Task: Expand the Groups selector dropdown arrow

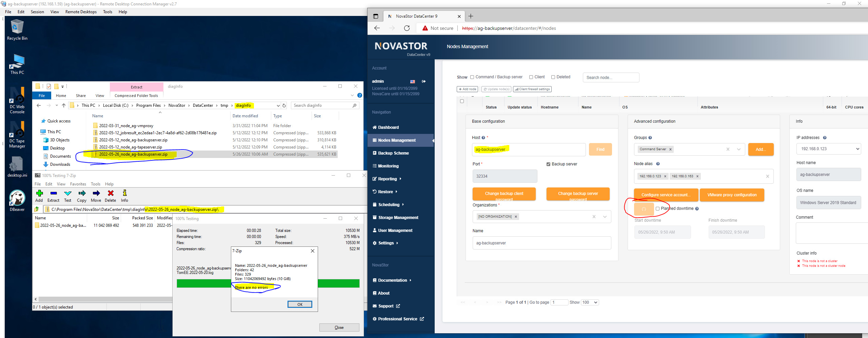Action: tap(739, 149)
